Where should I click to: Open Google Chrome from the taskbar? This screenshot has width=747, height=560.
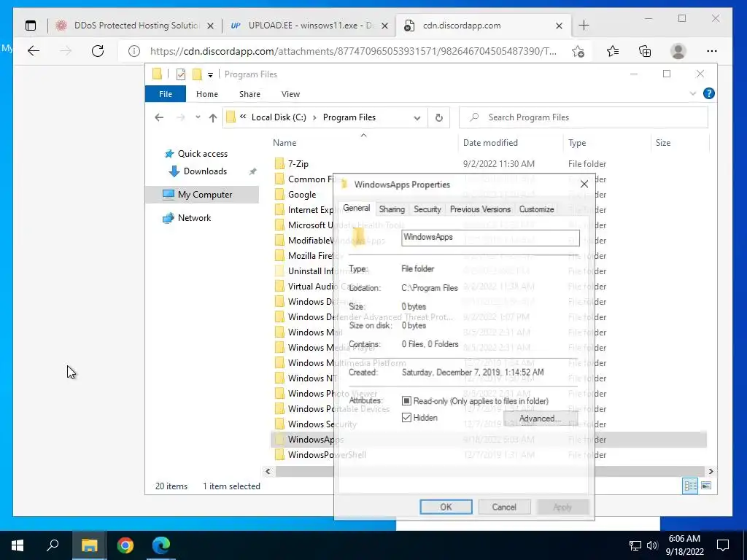[x=125, y=545]
